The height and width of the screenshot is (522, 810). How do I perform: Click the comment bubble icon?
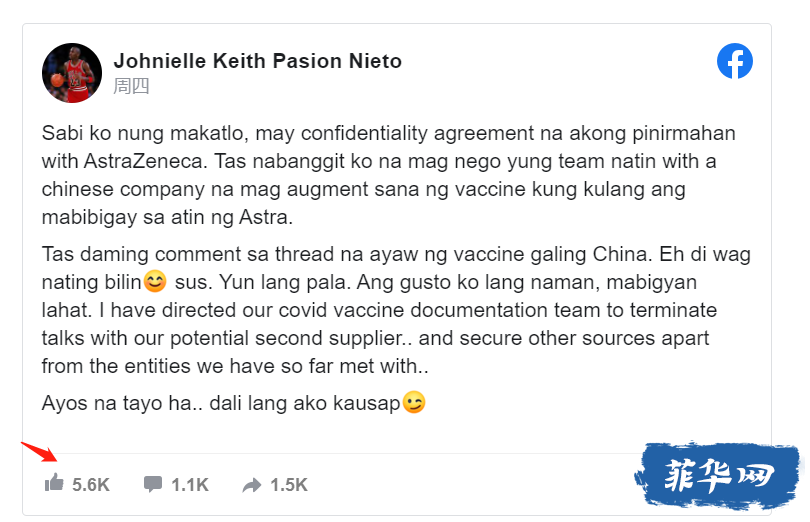(153, 484)
